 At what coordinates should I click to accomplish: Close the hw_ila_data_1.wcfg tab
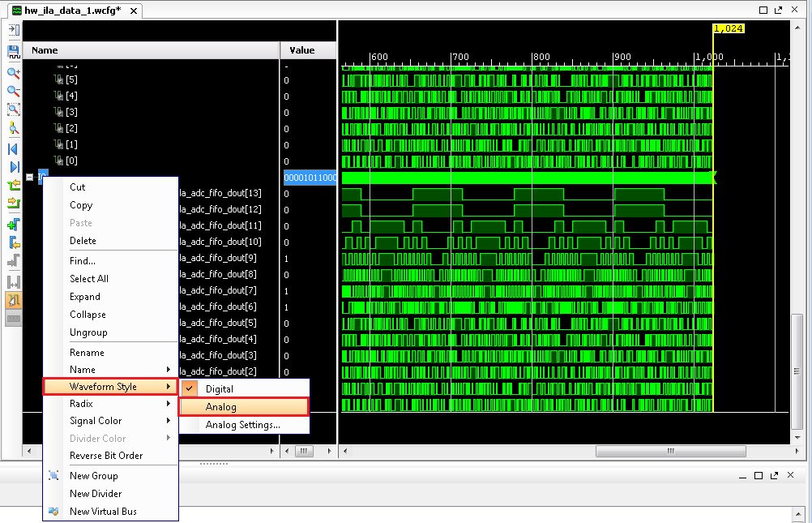[x=134, y=11]
